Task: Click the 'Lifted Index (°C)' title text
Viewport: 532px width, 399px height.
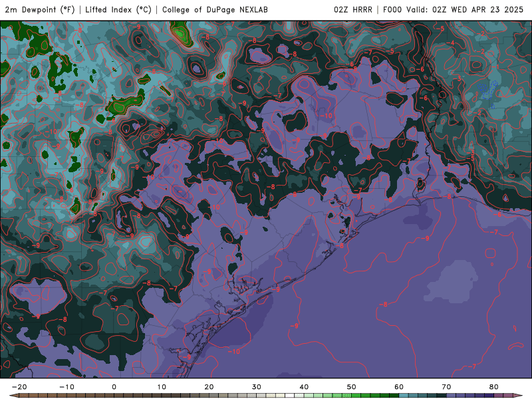Action: [118, 9]
